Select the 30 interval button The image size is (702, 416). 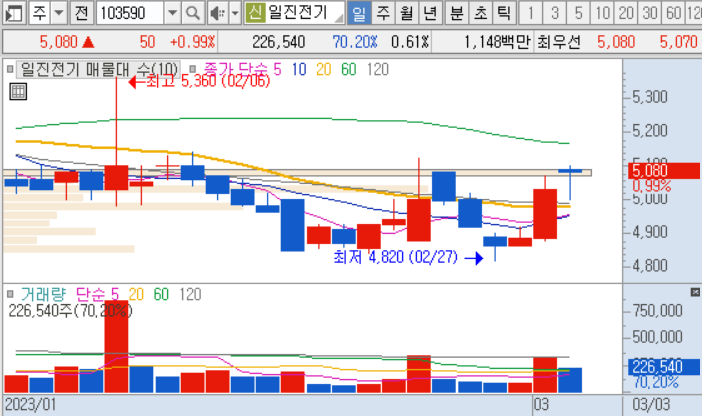pos(650,13)
